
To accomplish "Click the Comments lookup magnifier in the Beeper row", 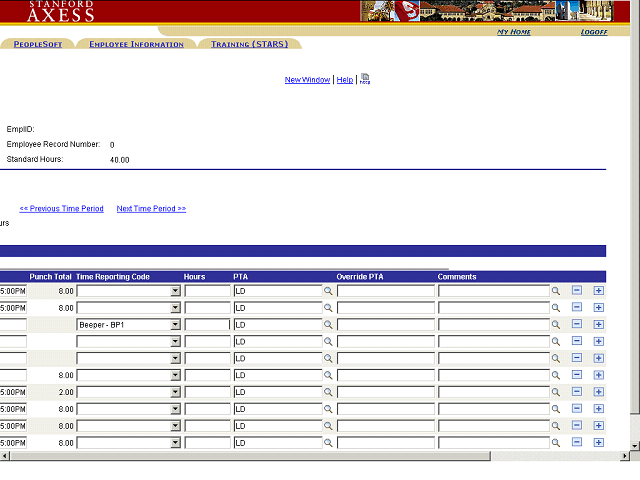I will point(556,325).
